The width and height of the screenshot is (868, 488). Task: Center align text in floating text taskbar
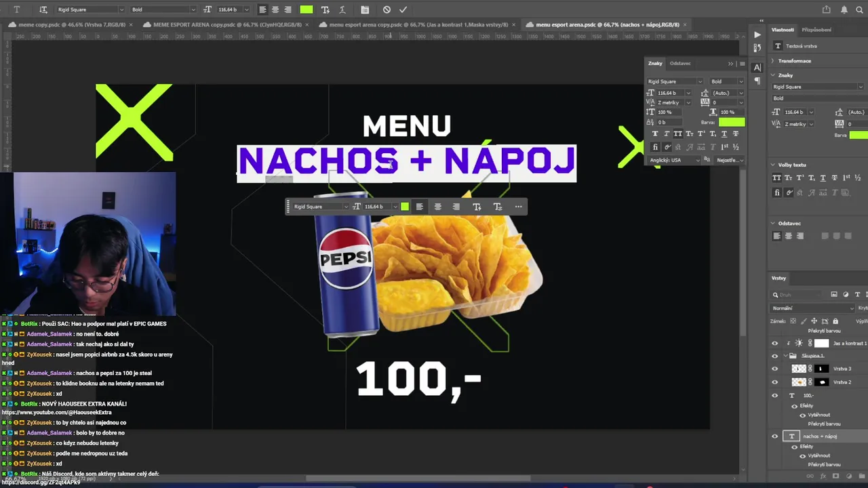[437, 207]
